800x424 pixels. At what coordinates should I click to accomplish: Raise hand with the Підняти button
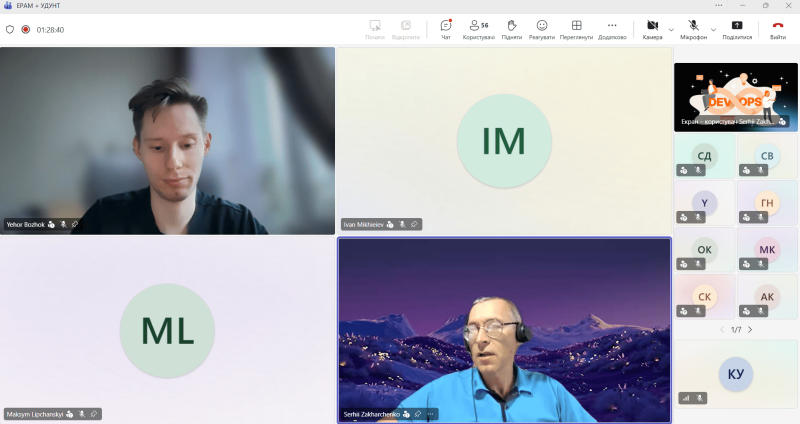(x=511, y=27)
